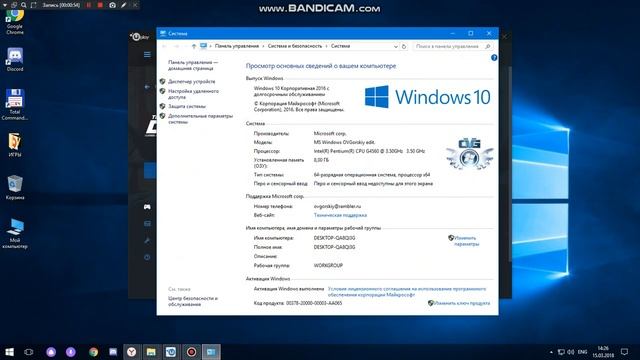The image size is (640, 360).
Task: Click the Uplay back arrow
Action: pos(147,87)
